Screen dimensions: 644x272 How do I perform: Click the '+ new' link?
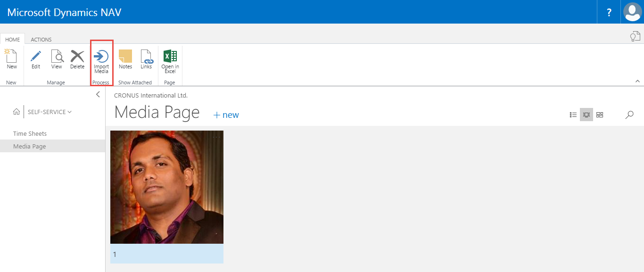click(226, 115)
